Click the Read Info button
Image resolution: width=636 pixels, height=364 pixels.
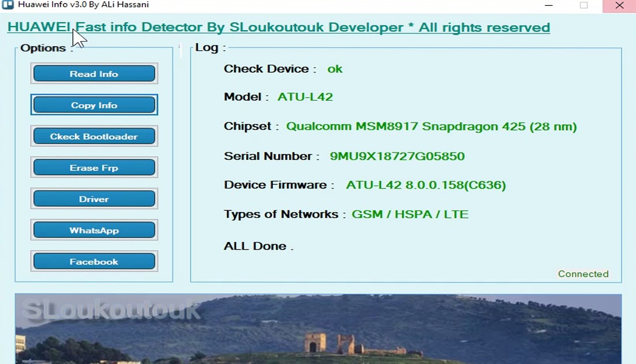click(x=94, y=74)
